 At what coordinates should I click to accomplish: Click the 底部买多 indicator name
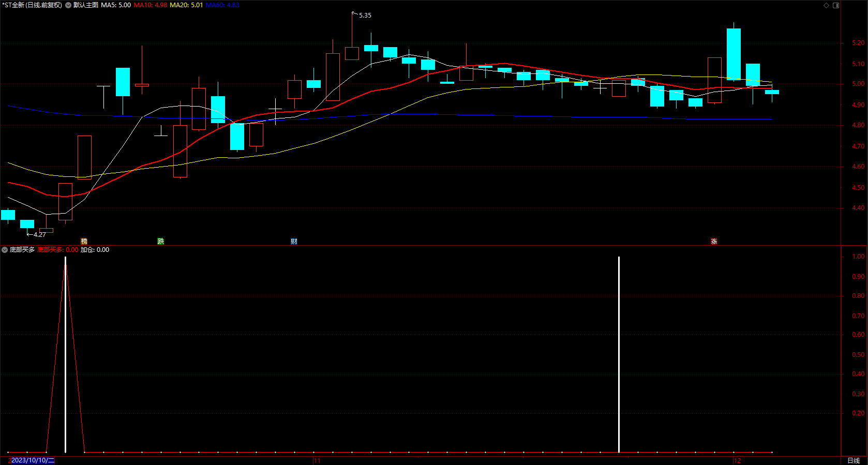tap(22, 250)
